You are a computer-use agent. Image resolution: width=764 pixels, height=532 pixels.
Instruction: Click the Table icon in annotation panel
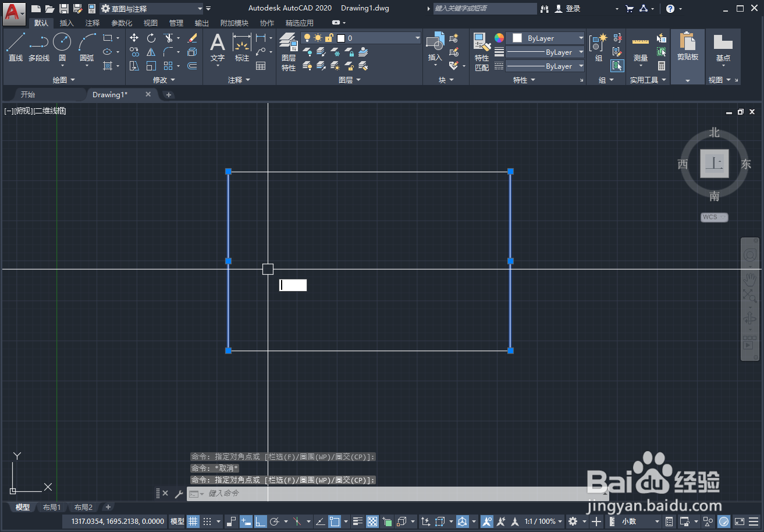261,66
